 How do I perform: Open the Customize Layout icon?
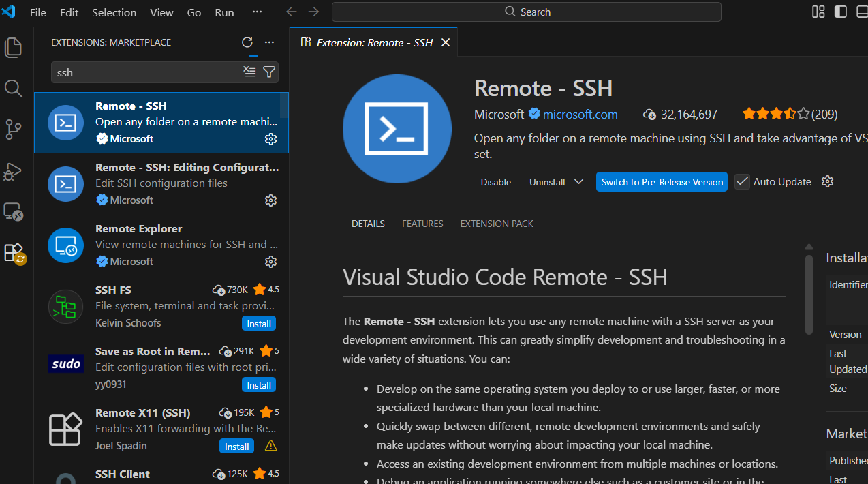coord(818,12)
